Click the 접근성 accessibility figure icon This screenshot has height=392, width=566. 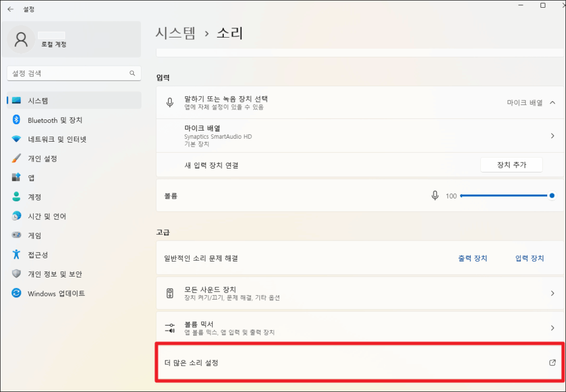tap(16, 254)
